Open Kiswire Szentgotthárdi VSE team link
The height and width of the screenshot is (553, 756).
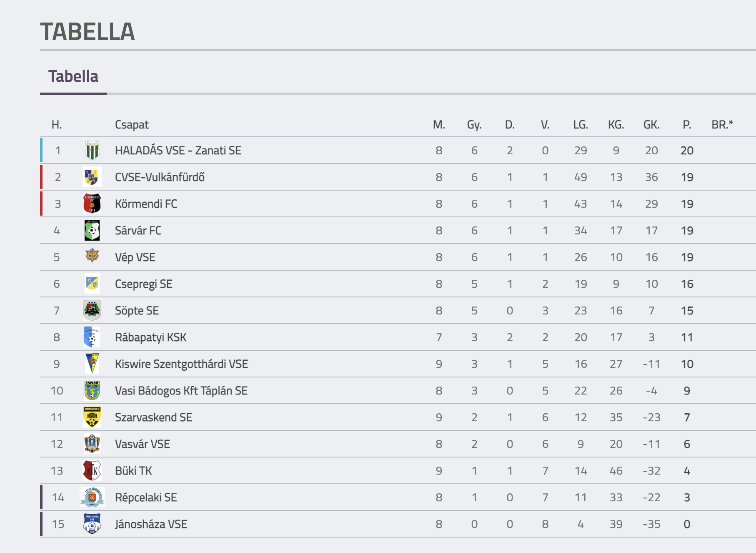(x=181, y=364)
